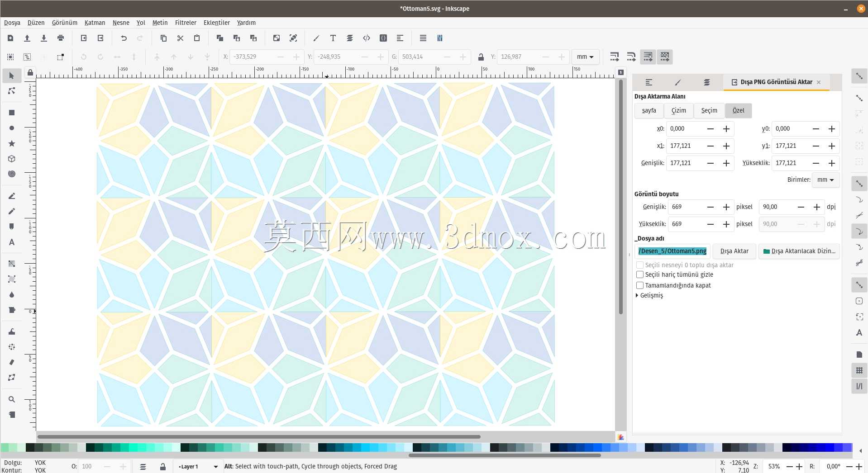This screenshot has height=473, width=868.
Task: Click 'Dışa Aktarılacak Dizin...' button
Action: [x=799, y=251]
